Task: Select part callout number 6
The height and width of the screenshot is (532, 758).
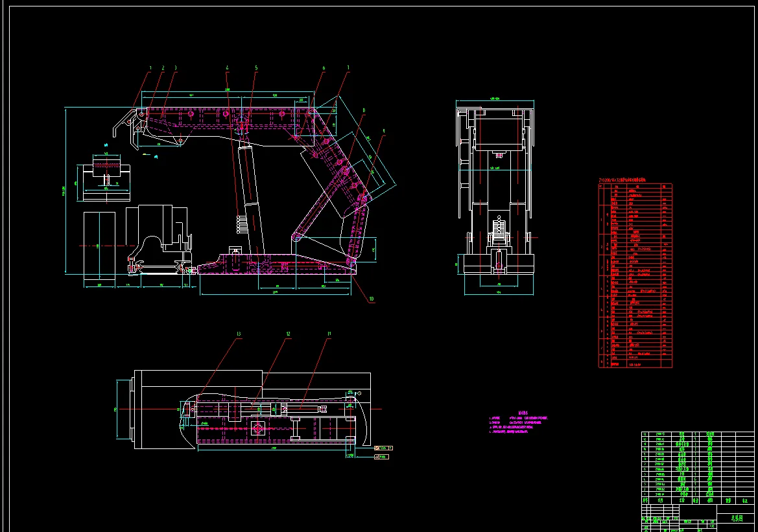Action: point(324,68)
